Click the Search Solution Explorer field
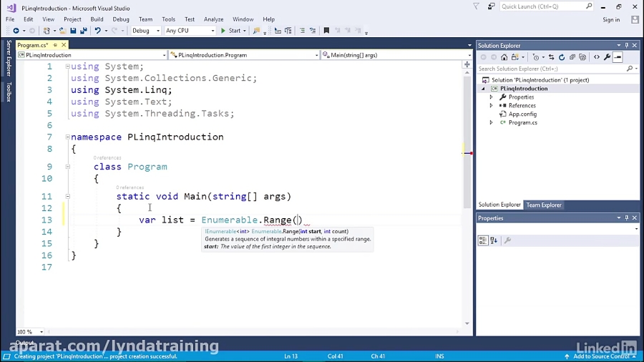Image resolution: width=644 pixels, height=362 pixels. coord(552,69)
